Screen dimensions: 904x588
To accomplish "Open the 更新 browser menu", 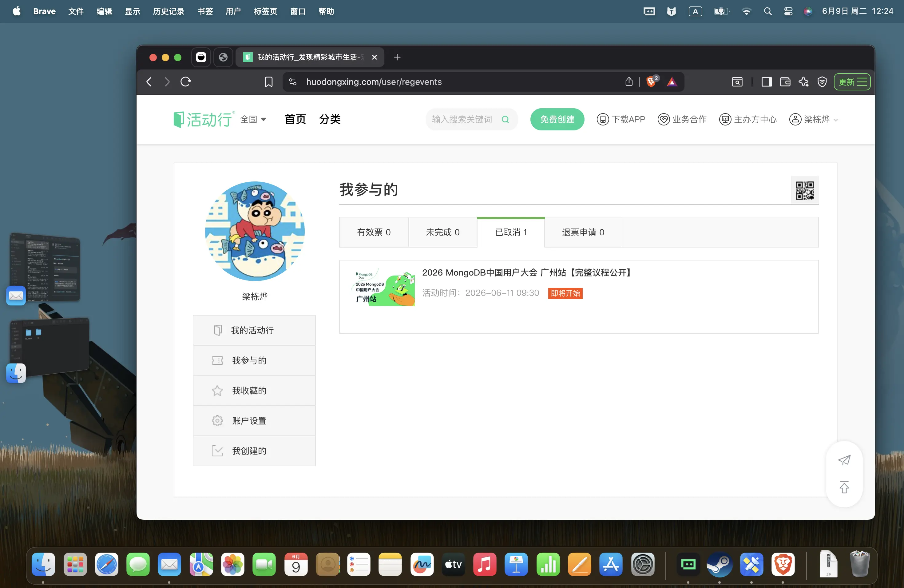I will pyautogui.click(x=852, y=82).
